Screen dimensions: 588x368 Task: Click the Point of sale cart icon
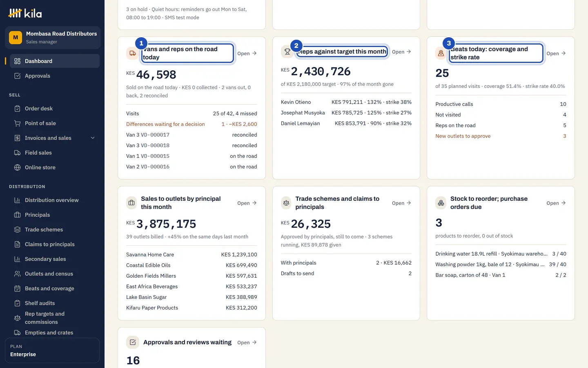[17, 123]
